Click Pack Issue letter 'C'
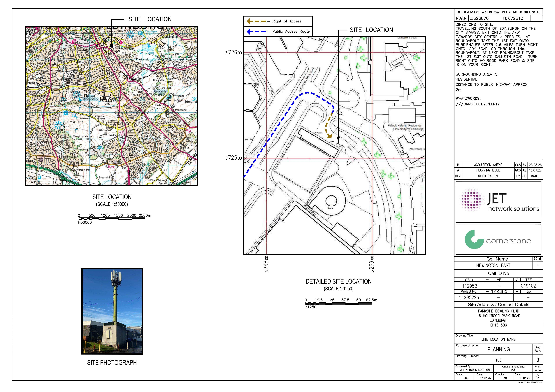 pos(538,377)
